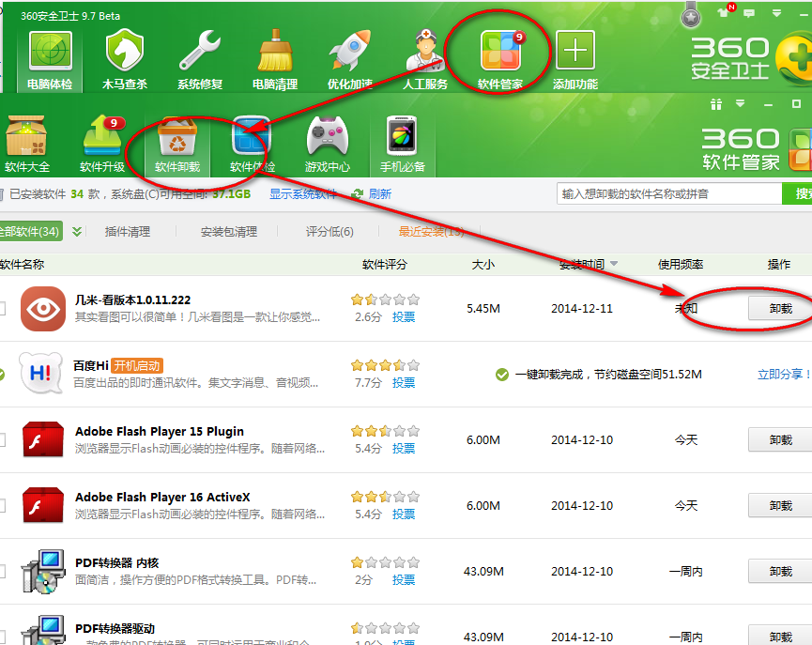Sort by 软件评分 column header
The width and height of the screenshot is (812, 645).
[385, 264]
